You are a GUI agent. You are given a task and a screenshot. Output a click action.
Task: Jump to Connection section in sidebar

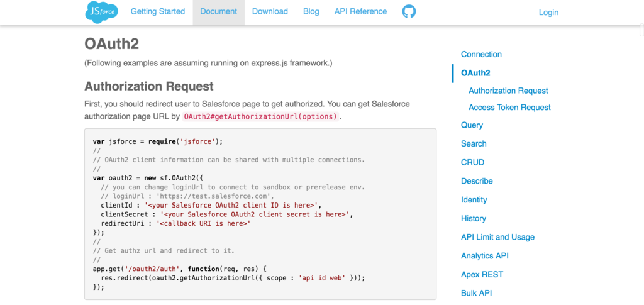coord(481,54)
